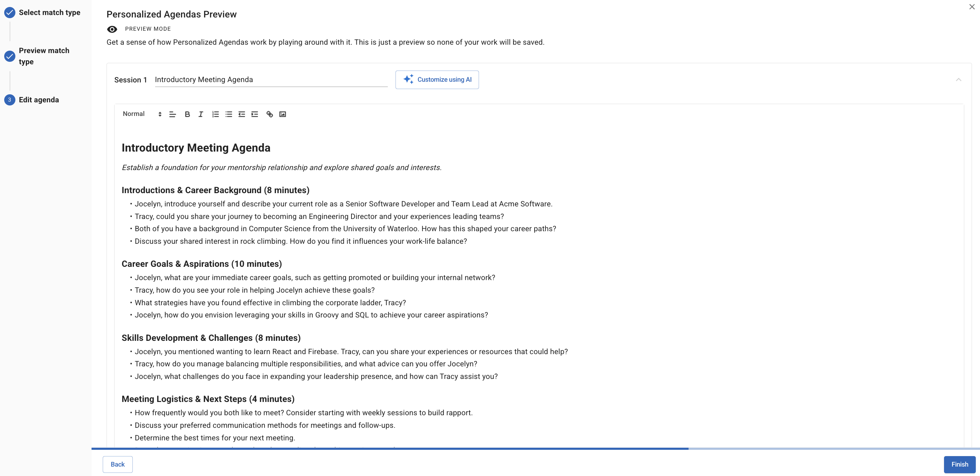The image size is (980, 476).
Task: Insert a bulleted list
Action: [228, 114]
